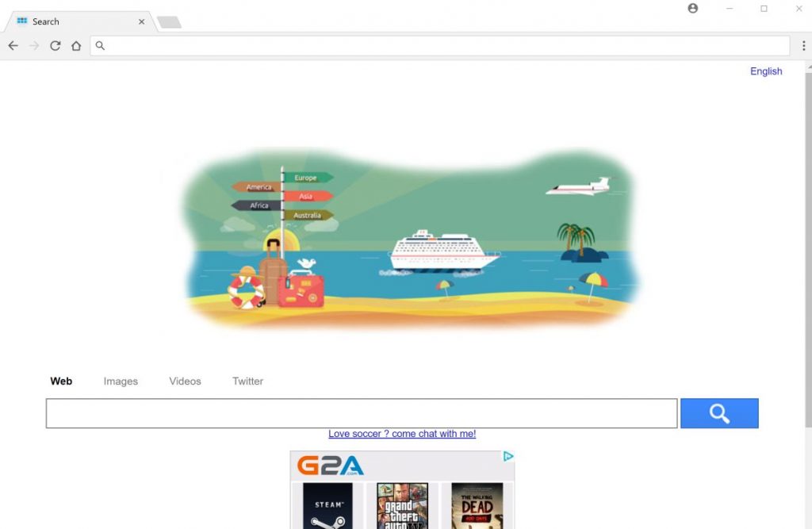Click the browser back arrow
The image size is (812, 529).
(13, 45)
